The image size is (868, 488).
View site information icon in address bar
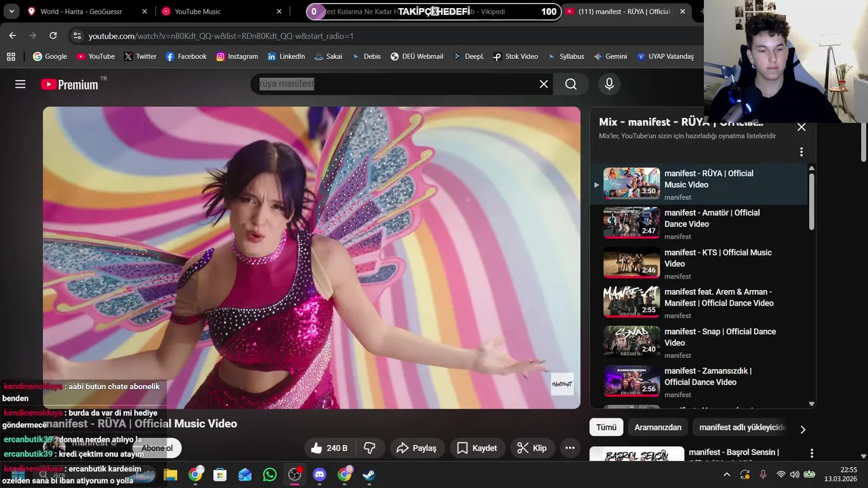tap(77, 36)
